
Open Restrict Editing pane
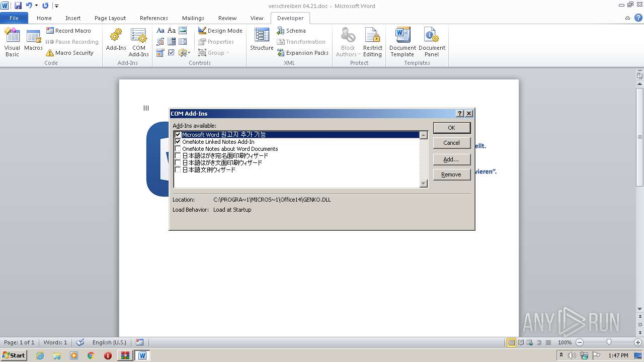click(372, 42)
